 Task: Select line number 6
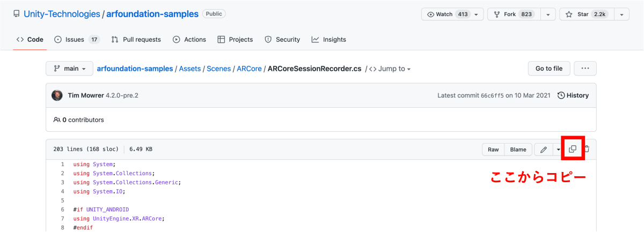pyautogui.click(x=62, y=209)
